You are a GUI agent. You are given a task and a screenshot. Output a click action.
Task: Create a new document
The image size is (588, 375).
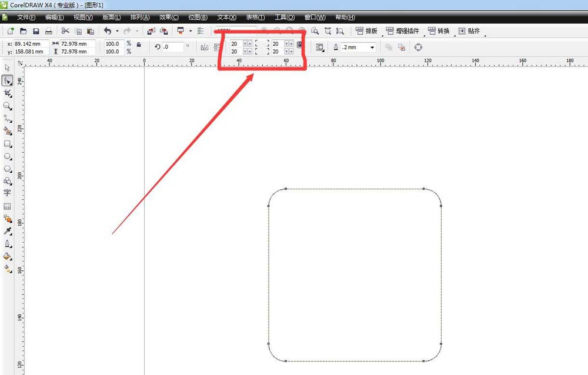(x=11, y=31)
